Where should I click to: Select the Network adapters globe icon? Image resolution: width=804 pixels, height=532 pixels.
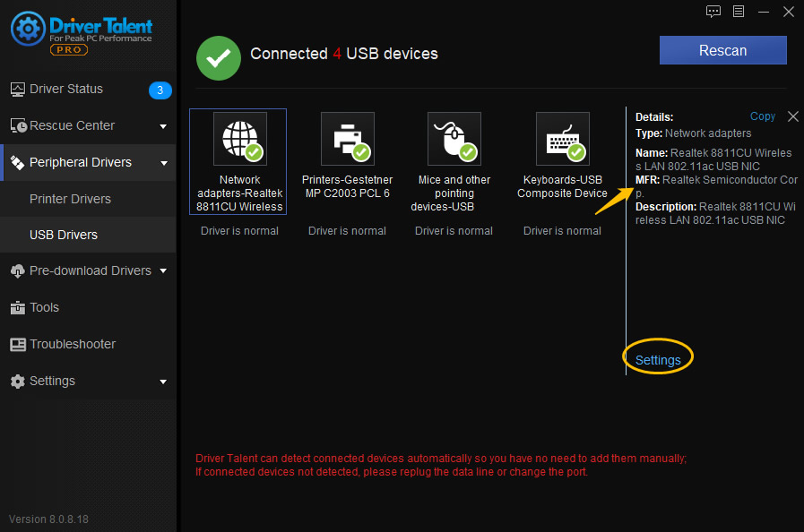coord(240,139)
